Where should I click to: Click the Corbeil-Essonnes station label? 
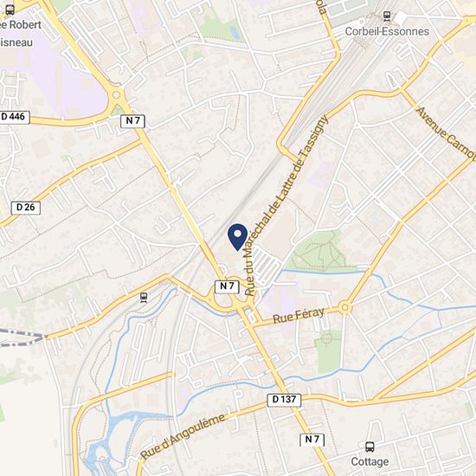click(x=387, y=31)
